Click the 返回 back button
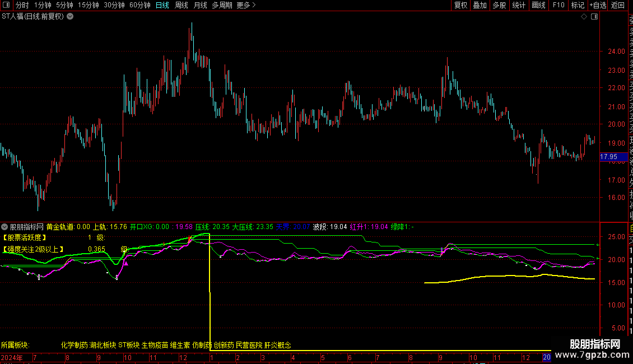633x364 pixels. [x=618, y=5]
